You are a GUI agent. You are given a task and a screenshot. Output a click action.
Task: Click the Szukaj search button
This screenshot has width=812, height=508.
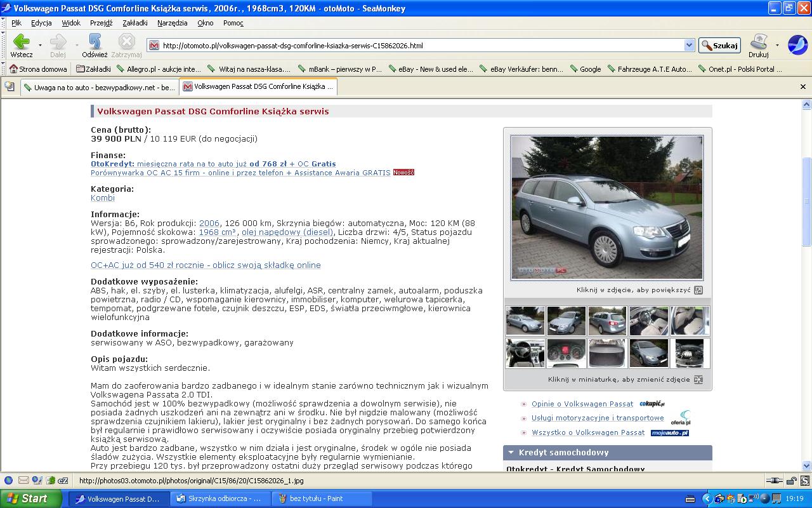[x=719, y=45]
